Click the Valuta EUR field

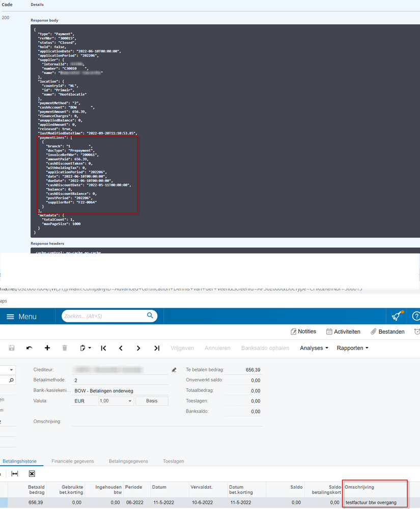click(x=85, y=401)
